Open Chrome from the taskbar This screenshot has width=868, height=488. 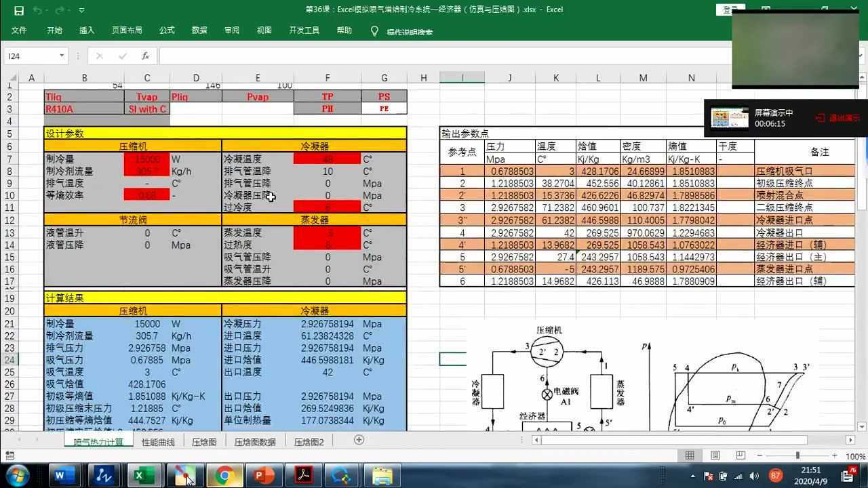[x=224, y=476]
